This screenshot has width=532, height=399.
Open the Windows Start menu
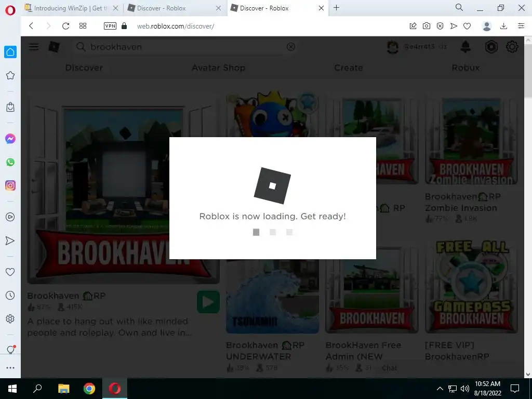(12, 389)
